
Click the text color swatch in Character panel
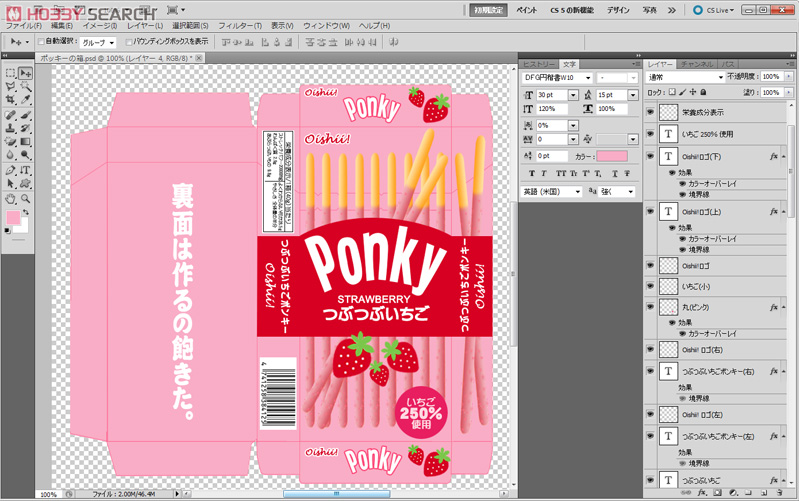[x=612, y=156]
